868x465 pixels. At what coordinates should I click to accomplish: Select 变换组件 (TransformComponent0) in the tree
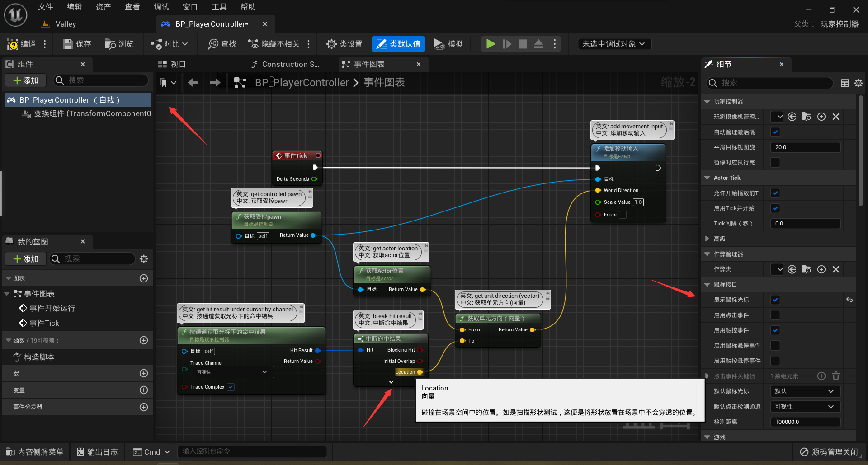(x=86, y=113)
